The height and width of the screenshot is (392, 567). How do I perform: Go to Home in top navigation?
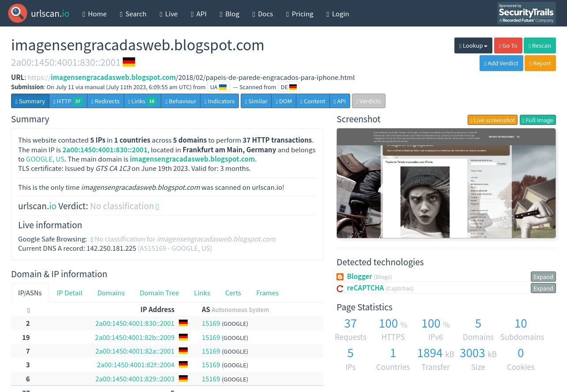click(94, 14)
